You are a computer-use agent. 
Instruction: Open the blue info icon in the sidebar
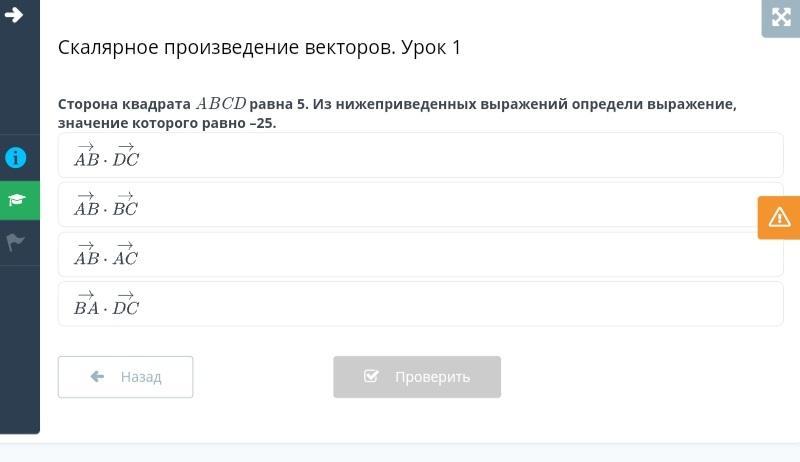16,158
